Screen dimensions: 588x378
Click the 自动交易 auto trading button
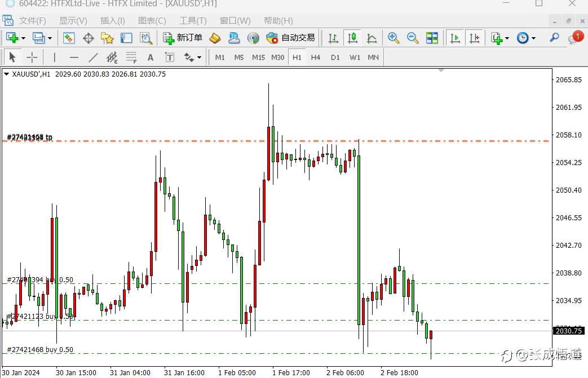click(290, 38)
